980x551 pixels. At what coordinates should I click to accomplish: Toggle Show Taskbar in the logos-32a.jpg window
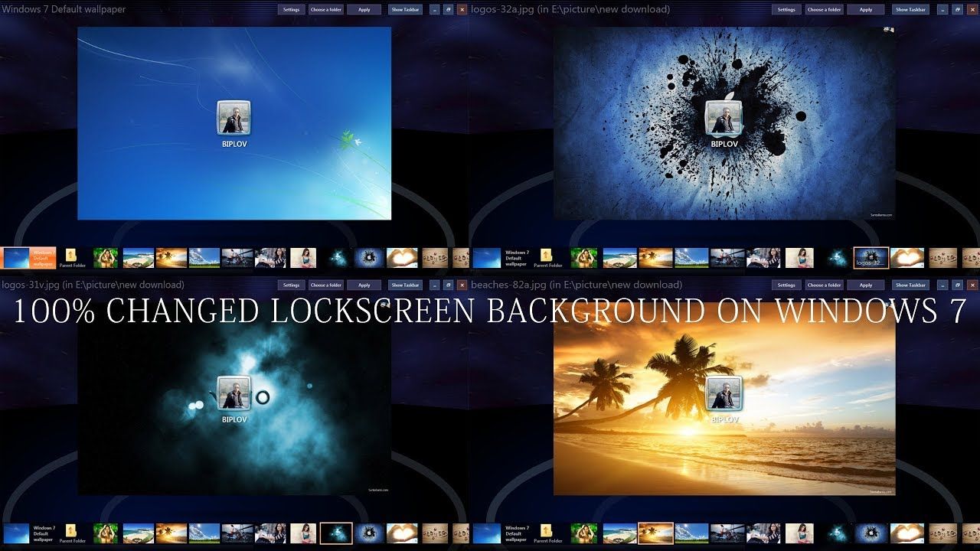pyautogui.click(x=910, y=9)
